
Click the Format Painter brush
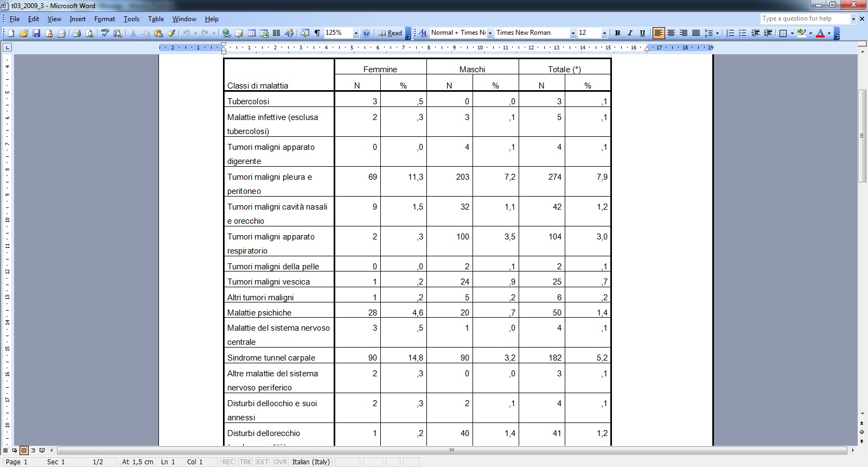click(x=171, y=33)
